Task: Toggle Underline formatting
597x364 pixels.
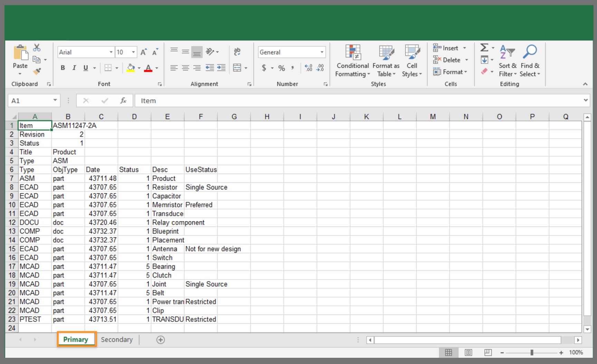Action: (86, 68)
